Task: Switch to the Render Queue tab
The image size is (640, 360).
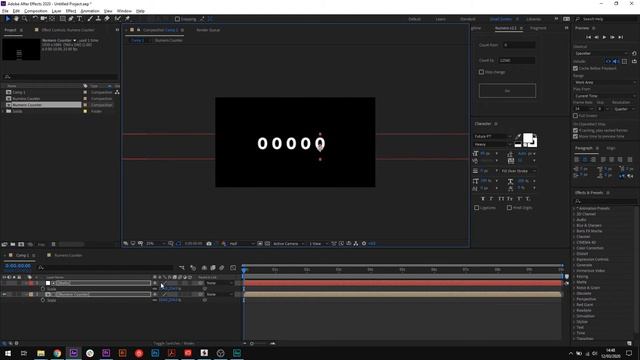Action: (x=208, y=30)
